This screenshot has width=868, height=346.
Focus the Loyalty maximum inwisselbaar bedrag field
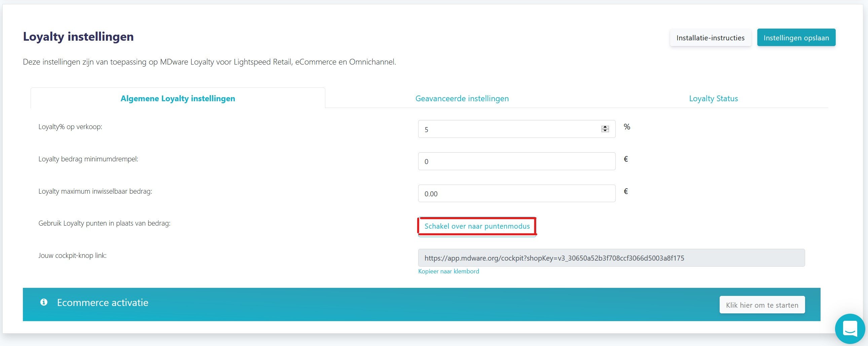pyautogui.click(x=516, y=193)
